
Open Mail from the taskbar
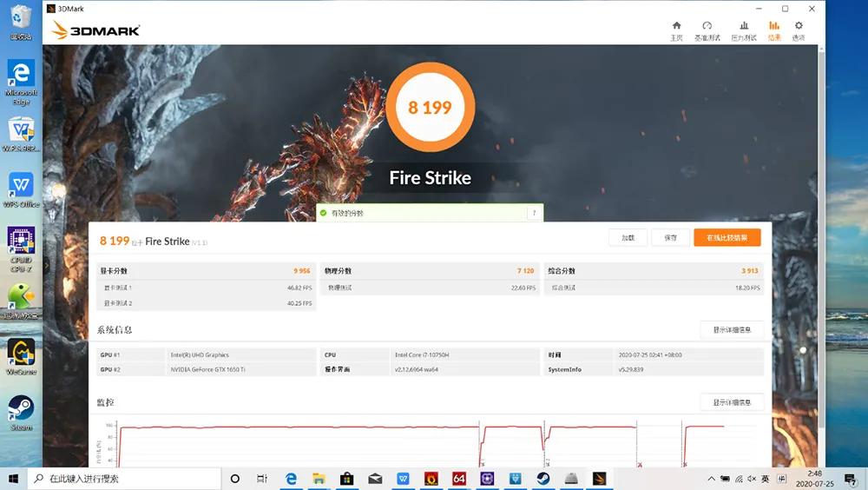click(375, 479)
